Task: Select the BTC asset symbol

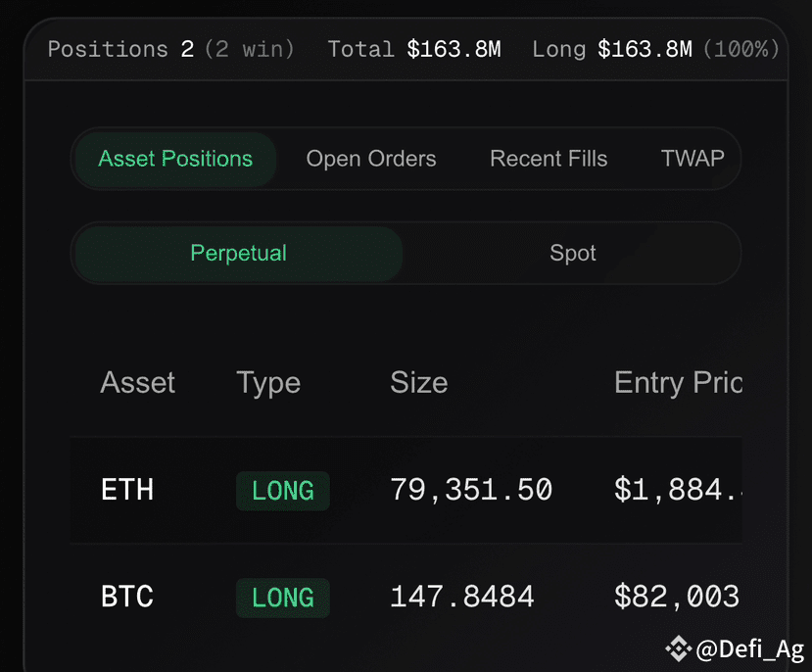Action: [x=124, y=597]
